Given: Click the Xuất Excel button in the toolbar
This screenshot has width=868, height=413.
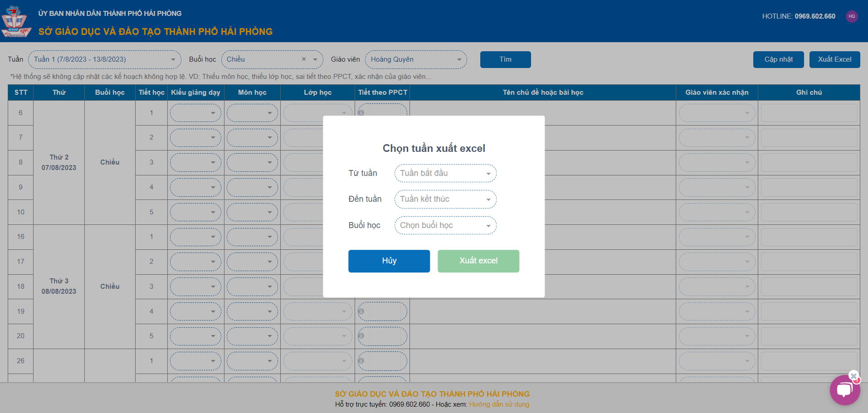Looking at the screenshot, I should click(834, 59).
